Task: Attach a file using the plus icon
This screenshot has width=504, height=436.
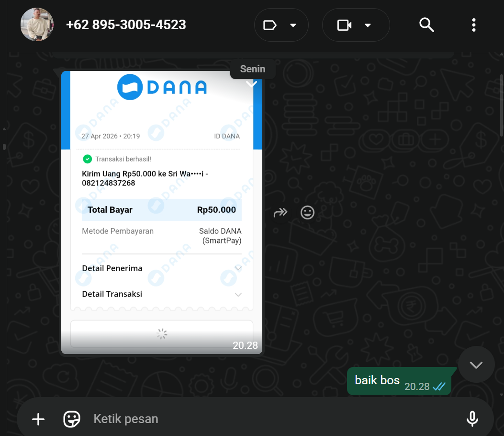Action: [x=38, y=419]
